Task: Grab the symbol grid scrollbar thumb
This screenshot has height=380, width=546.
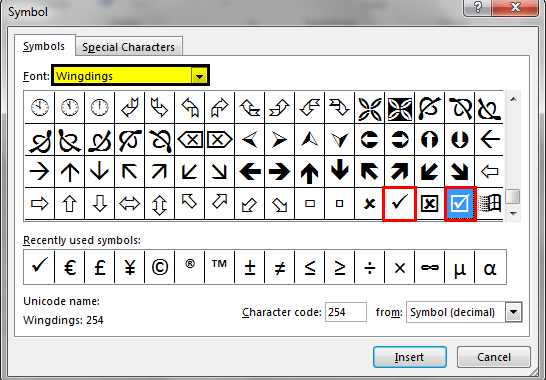Action: pos(513,196)
